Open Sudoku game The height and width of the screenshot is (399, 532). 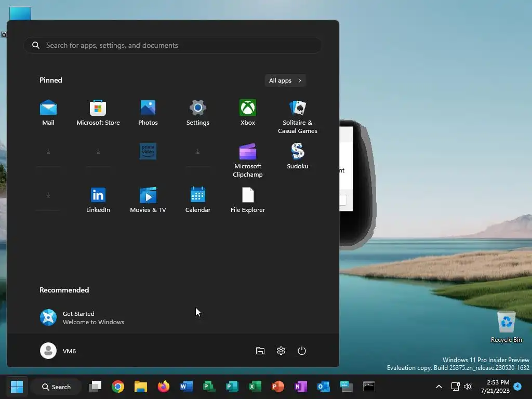click(x=298, y=156)
